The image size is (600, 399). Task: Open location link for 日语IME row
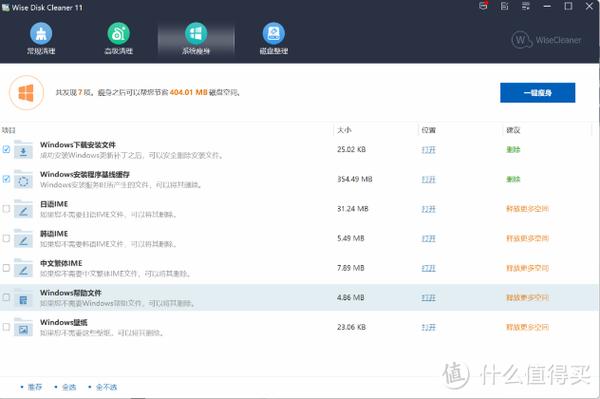pos(429,209)
